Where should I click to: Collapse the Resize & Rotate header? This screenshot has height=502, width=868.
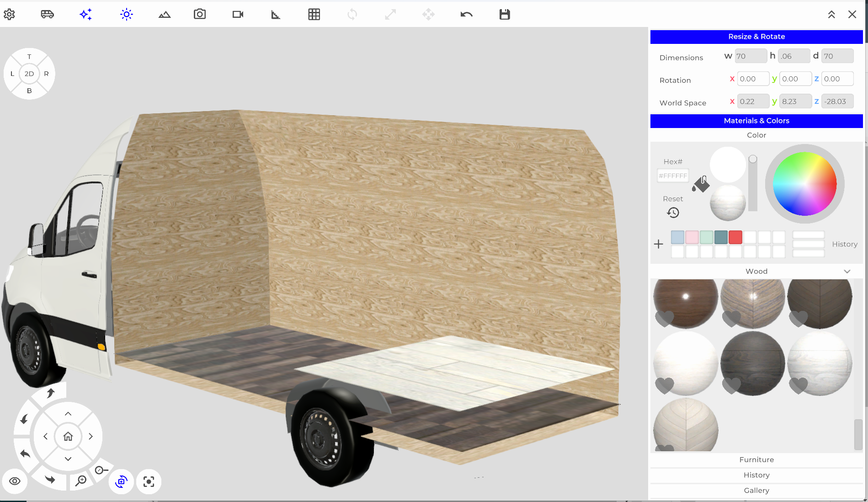click(756, 37)
